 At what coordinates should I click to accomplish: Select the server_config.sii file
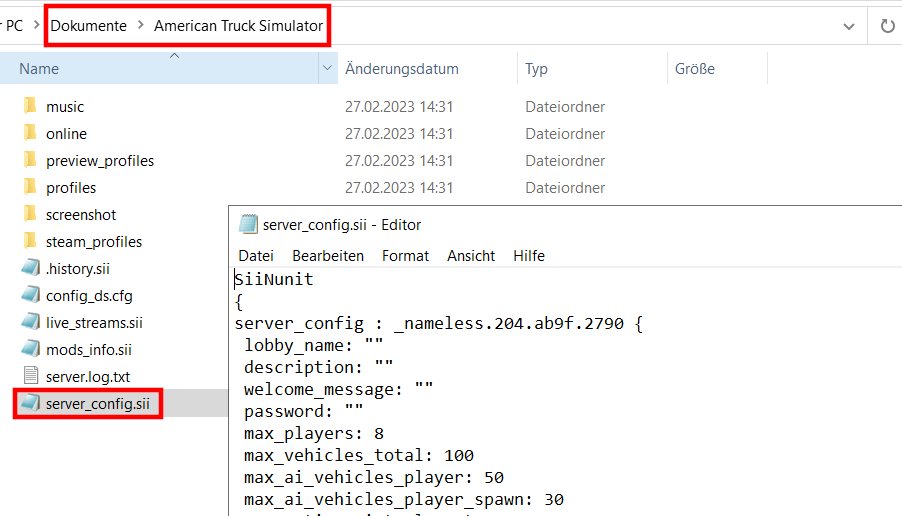[x=98, y=403]
